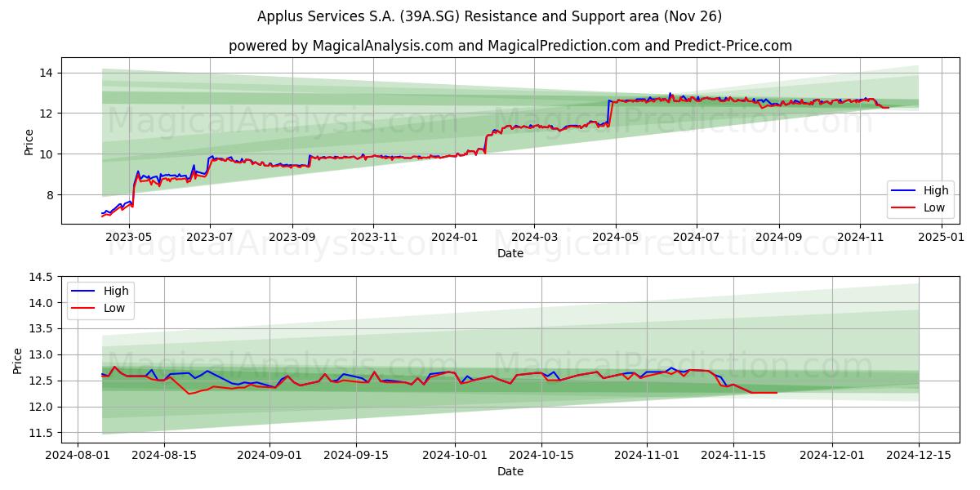Click bottom chart y-axis value '11.5'

click(x=42, y=433)
